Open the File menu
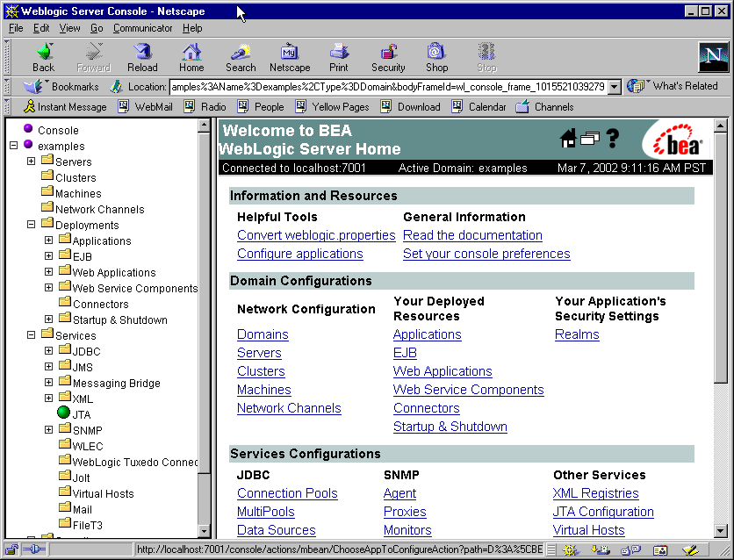 16,28
